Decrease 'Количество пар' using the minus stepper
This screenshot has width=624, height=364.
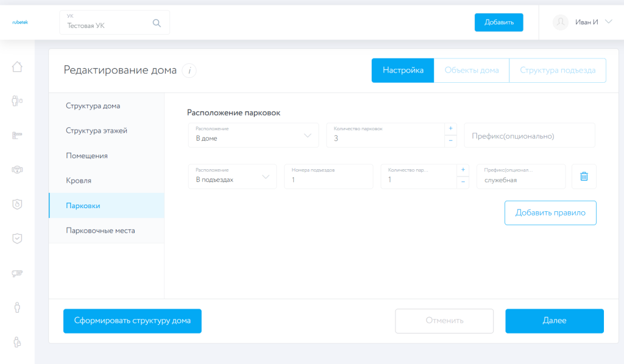point(463,181)
